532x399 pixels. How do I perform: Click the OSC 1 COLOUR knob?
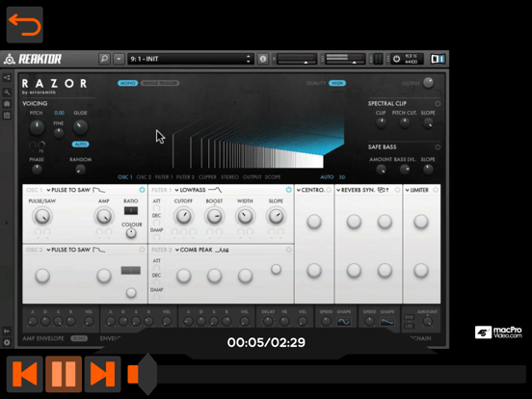tap(131, 233)
